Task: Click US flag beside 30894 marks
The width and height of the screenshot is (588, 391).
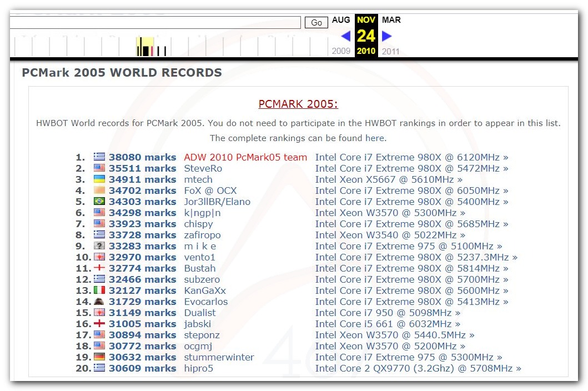Action: (x=99, y=334)
